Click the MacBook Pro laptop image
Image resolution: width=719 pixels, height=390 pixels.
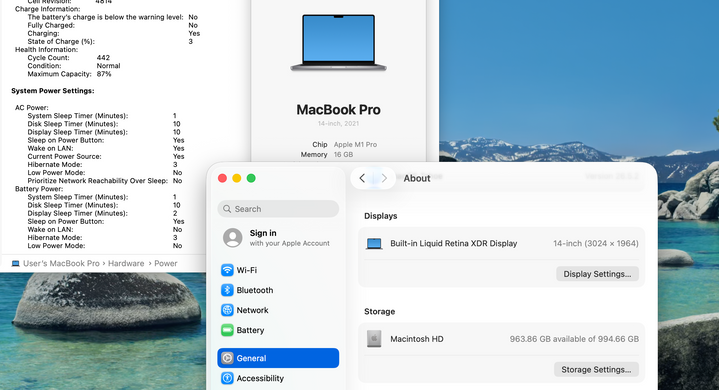point(338,42)
